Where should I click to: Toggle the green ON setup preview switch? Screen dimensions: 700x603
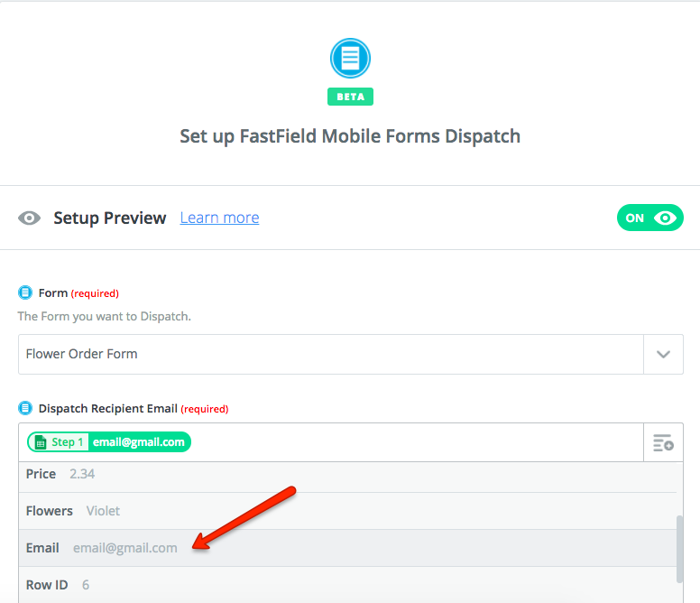(x=649, y=218)
